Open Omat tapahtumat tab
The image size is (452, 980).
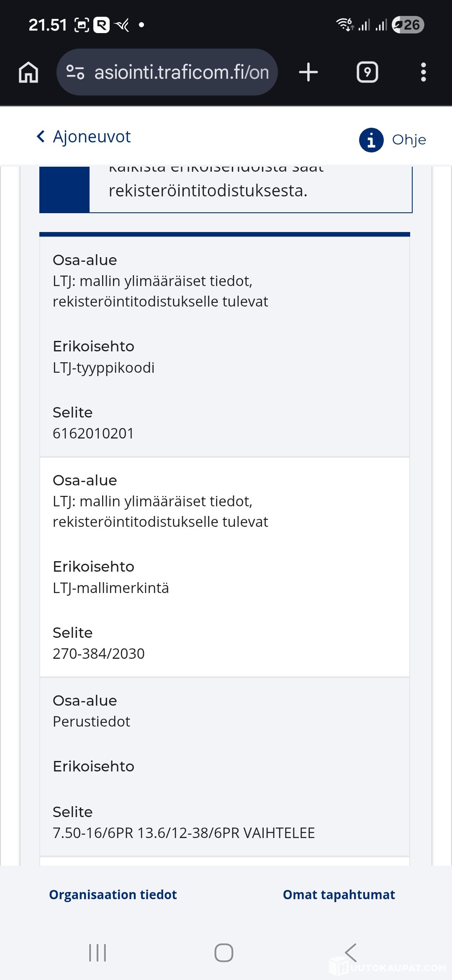[x=339, y=895]
